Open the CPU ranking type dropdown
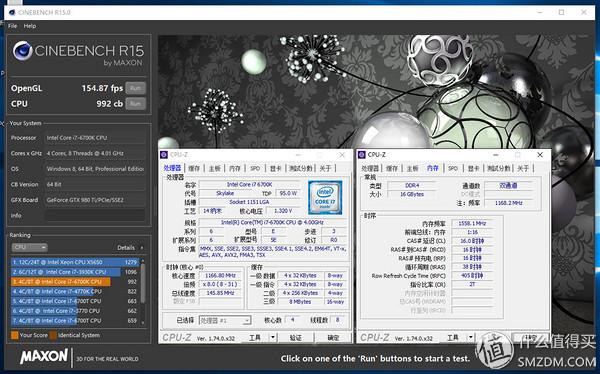The height and width of the screenshot is (374, 600). click(29, 247)
